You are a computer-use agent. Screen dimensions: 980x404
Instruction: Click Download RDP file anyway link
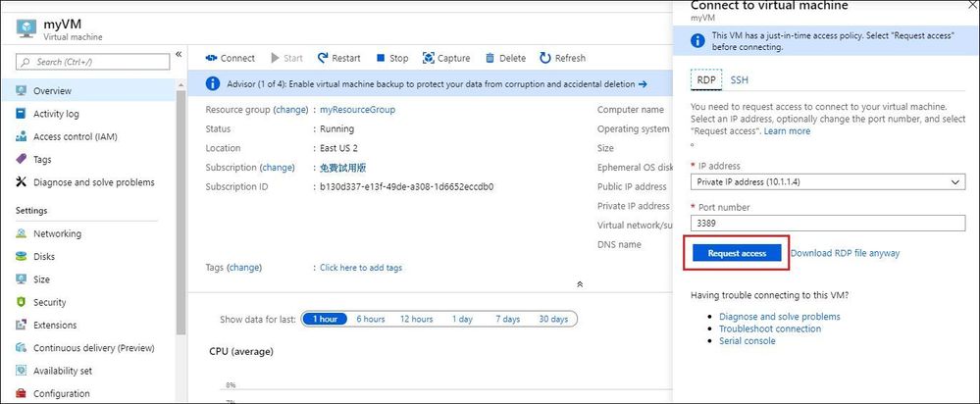coord(845,253)
